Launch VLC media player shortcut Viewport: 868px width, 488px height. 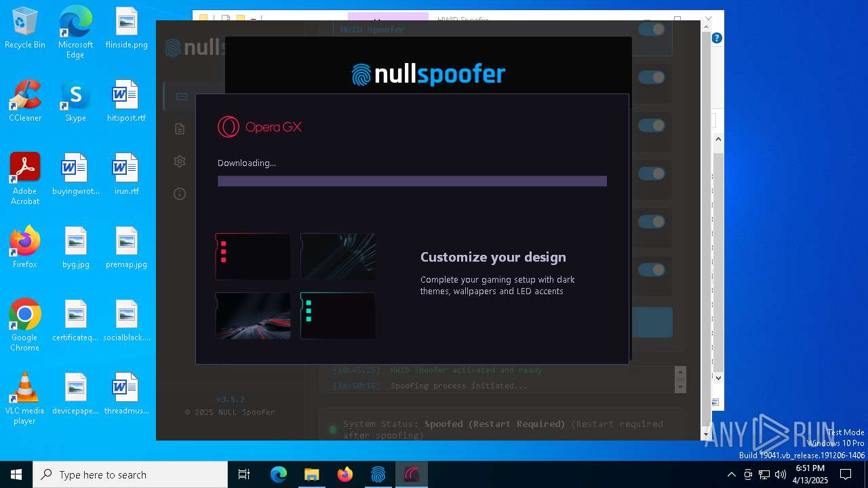tap(25, 399)
